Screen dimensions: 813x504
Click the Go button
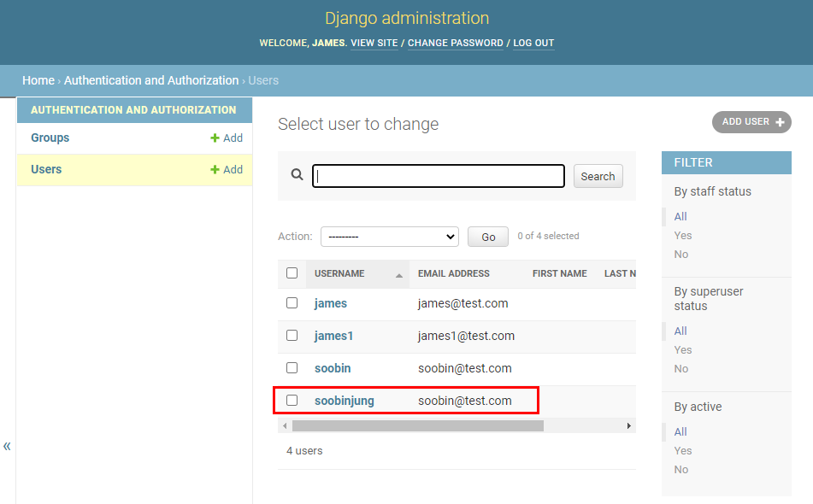pyautogui.click(x=488, y=237)
